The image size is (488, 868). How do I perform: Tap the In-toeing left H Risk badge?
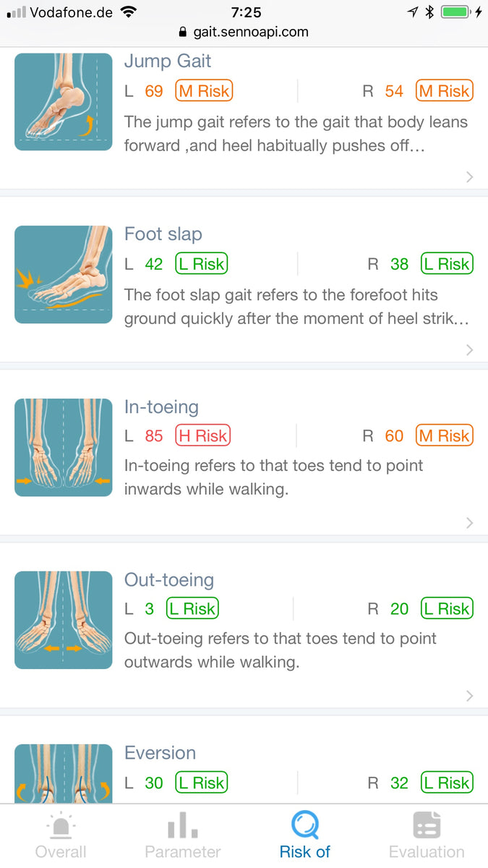coord(202,436)
